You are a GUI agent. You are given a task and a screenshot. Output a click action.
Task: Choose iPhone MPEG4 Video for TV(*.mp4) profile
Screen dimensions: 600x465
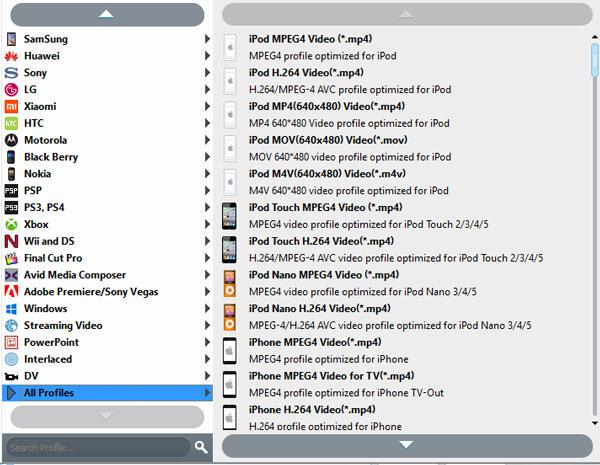(406, 384)
